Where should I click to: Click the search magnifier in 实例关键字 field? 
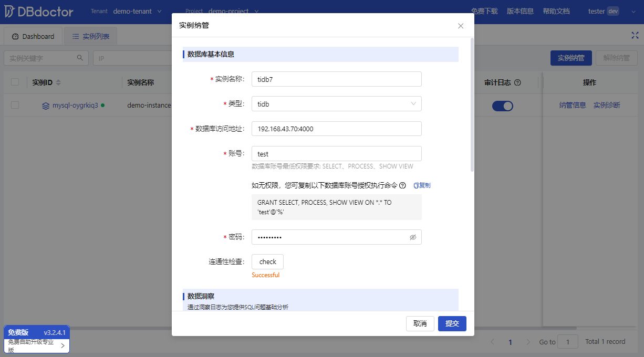click(x=80, y=58)
